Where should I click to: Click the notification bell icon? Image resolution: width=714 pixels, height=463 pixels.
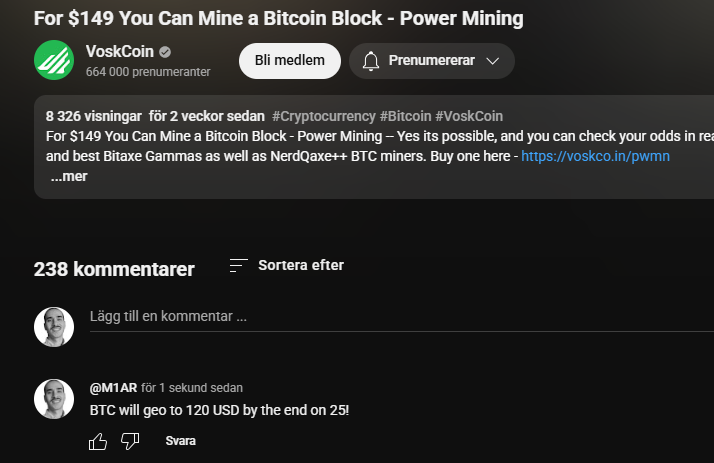pyautogui.click(x=371, y=61)
